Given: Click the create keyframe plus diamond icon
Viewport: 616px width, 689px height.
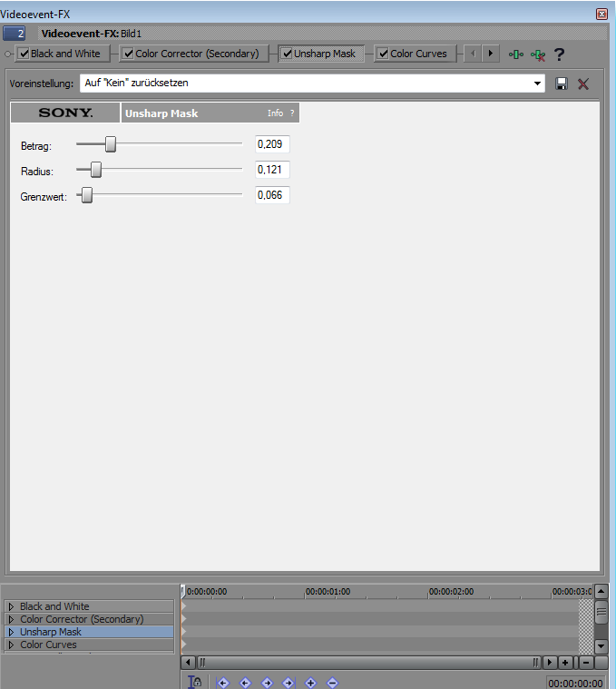Looking at the screenshot, I should click(310, 682).
